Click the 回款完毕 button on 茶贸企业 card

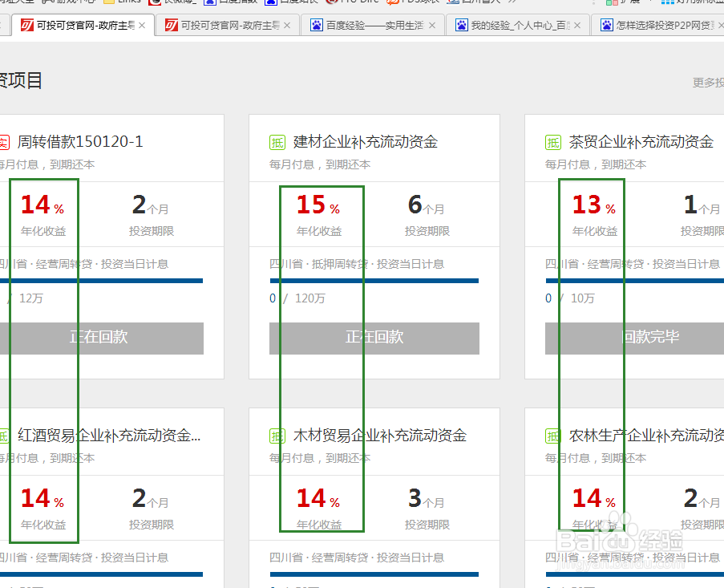pyautogui.click(x=651, y=338)
